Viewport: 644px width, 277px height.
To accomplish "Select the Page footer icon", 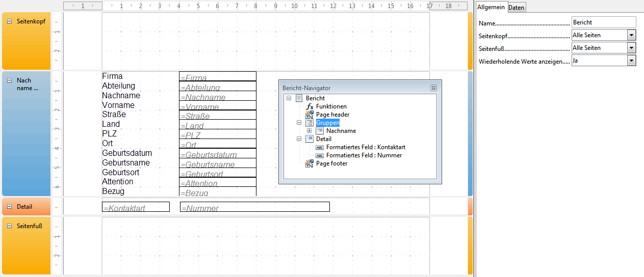I will tap(310, 163).
